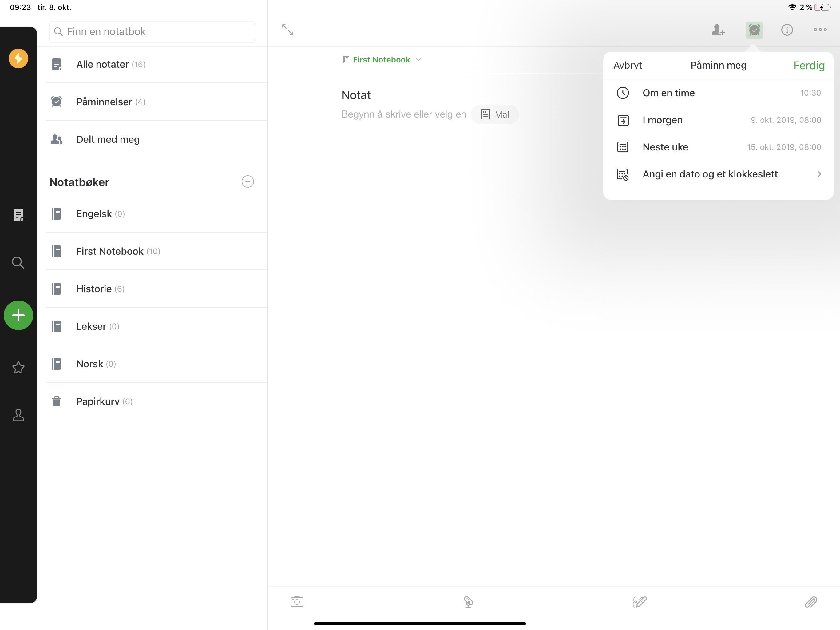
Task: Click the note body placeholder Begynn å skrive
Action: (403, 114)
